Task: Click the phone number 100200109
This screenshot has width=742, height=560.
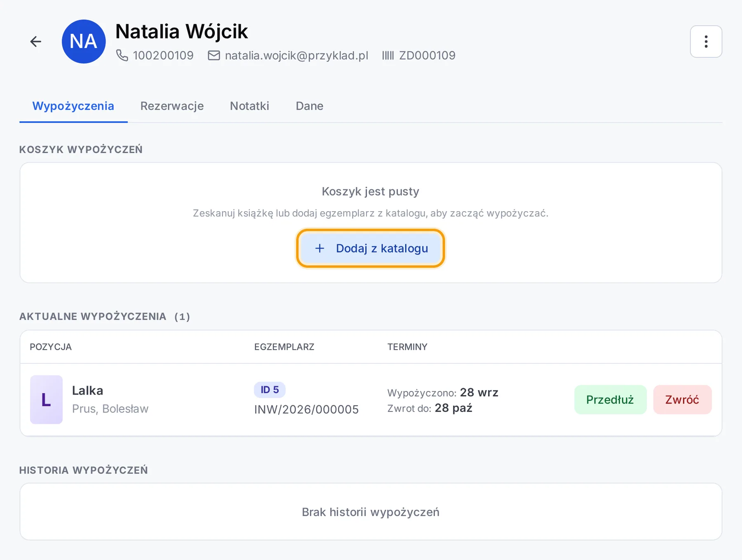Action: (x=163, y=55)
